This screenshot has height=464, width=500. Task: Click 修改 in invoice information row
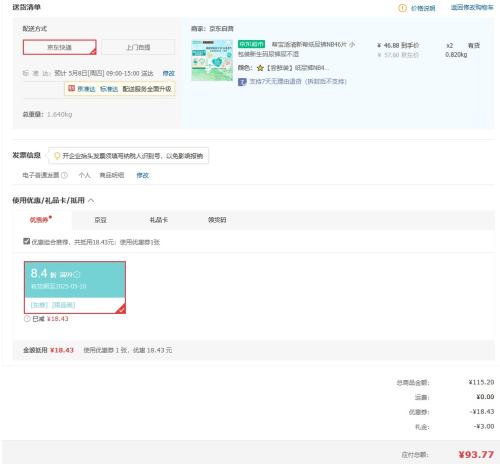(x=142, y=175)
